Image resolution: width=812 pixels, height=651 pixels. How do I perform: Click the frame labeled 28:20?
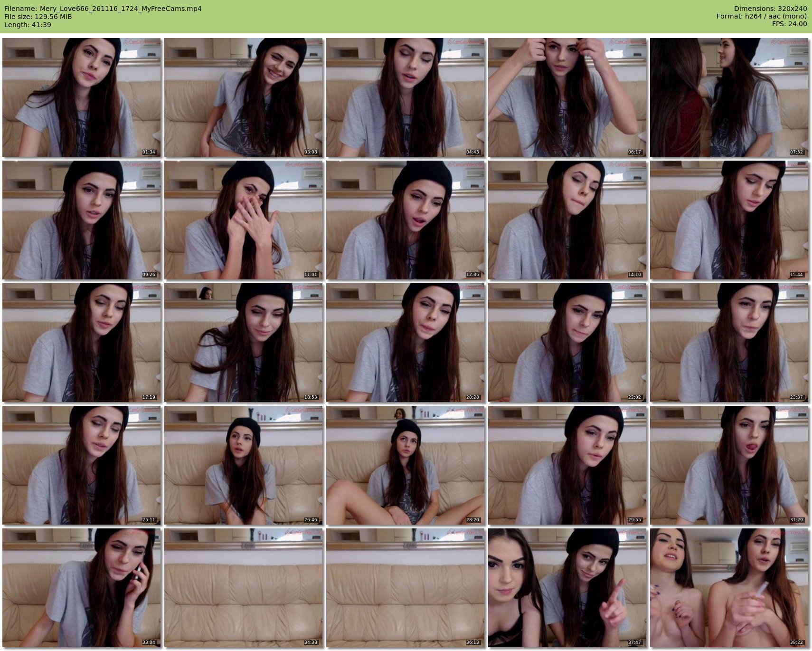(x=405, y=465)
